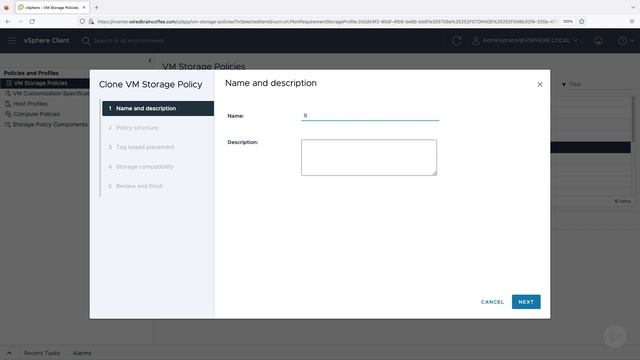Viewport: 640px width, 360px height.
Task: Close the Clone VM Storage Policy dialog
Action: click(x=540, y=84)
